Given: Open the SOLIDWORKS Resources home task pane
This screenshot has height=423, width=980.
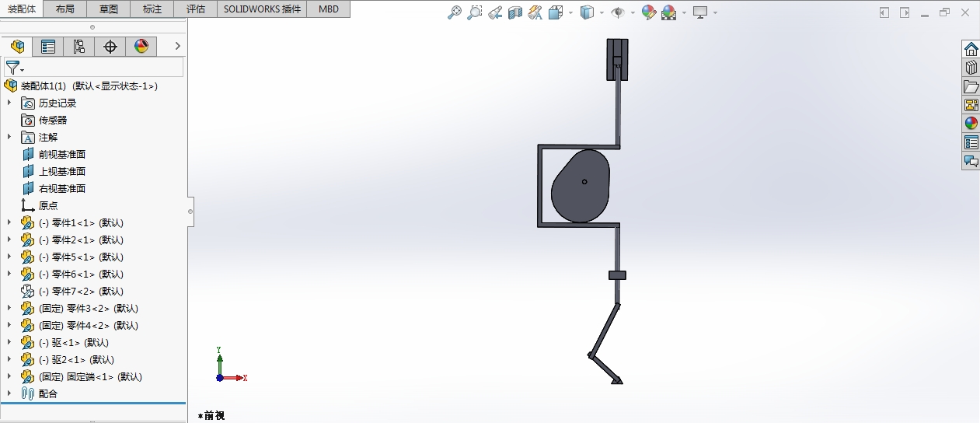Looking at the screenshot, I should tap(971, 49).
